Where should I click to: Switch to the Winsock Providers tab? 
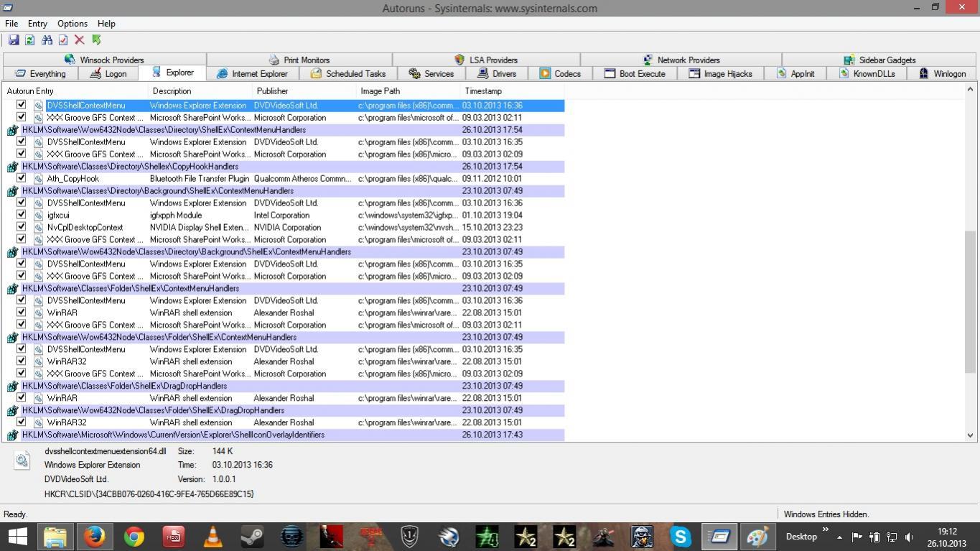tap(104, 60)
